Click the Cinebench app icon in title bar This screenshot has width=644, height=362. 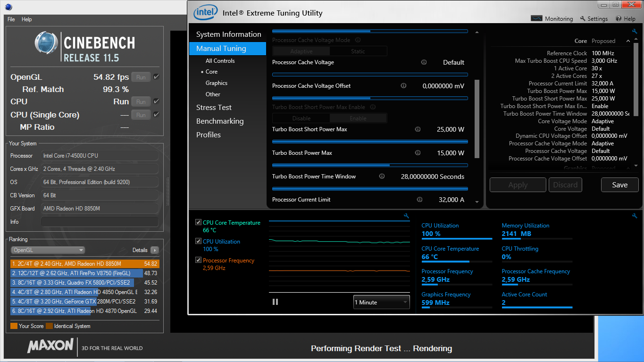pos(9,7)
